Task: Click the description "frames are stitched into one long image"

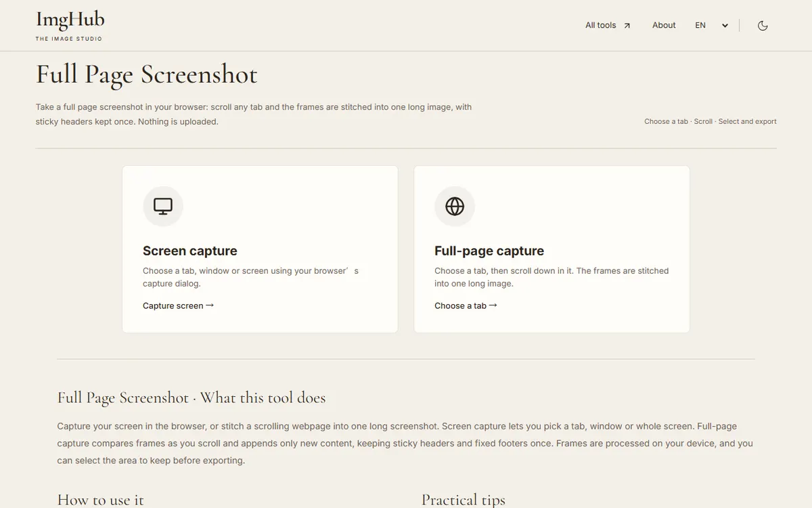Action: pos(551,277)
